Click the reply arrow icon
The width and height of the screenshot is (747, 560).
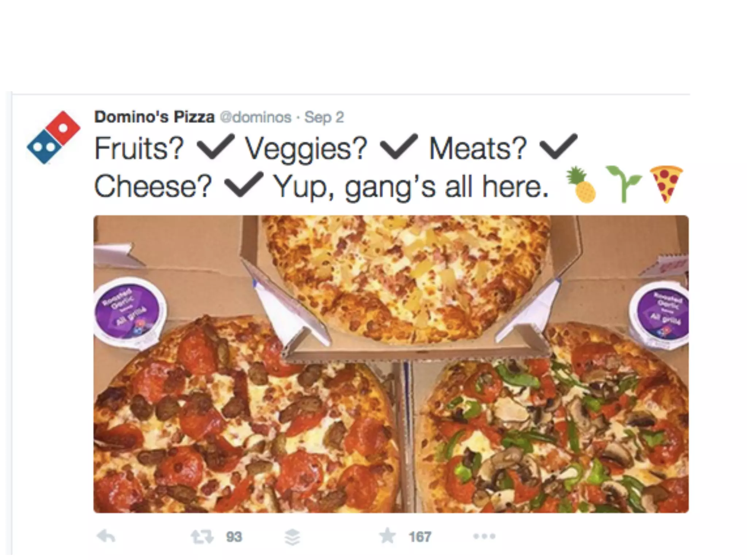(x=106, y=536)
